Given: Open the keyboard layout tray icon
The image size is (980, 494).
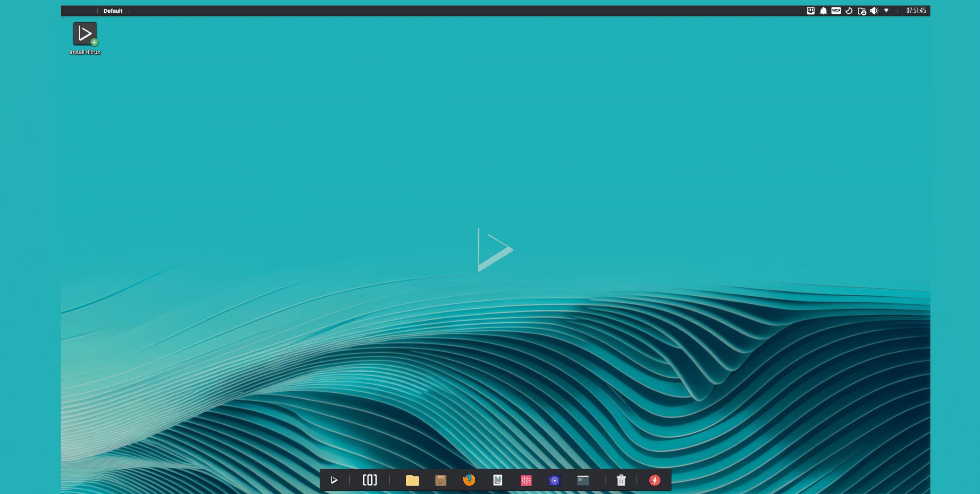Looking at the screenshot, I should [x=836, y=11].
